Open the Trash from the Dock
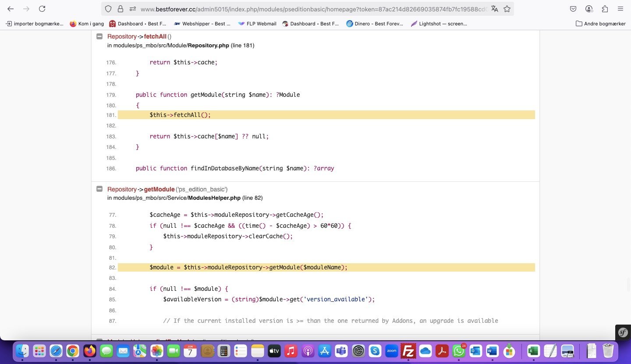631x364 pixels. pos(608,351)
